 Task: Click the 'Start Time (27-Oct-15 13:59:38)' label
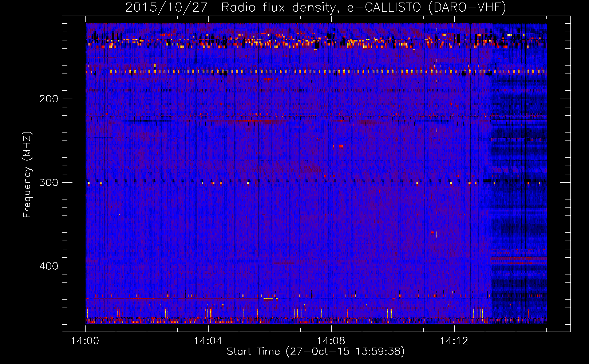point(316,351)
